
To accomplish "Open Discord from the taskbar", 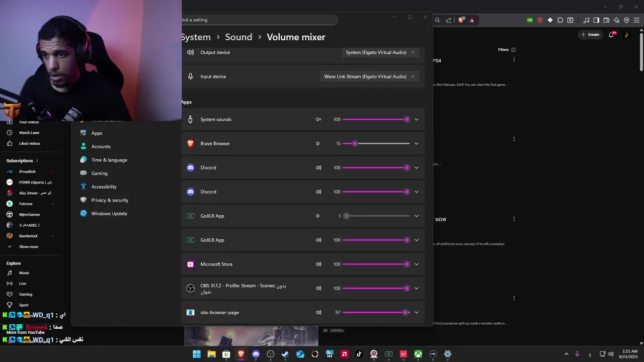I will pyautogui.click(x=256, y=354).
